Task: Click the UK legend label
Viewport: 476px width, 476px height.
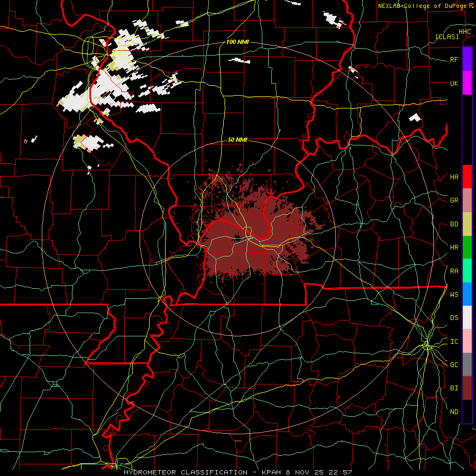Action: [x=454, y=83]
